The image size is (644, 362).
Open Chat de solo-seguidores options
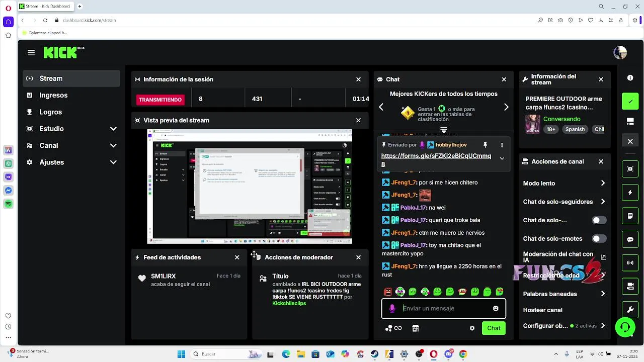[564, 202]
